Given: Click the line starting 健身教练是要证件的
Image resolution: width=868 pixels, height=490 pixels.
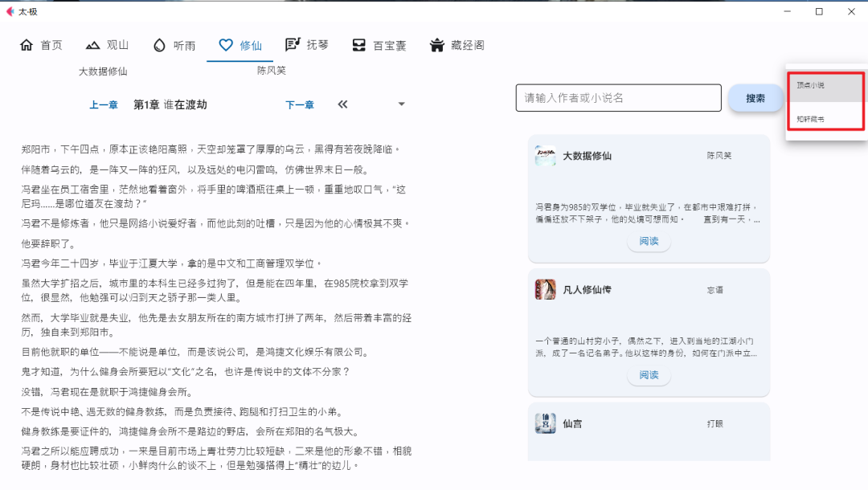Looking at the screenshot, I should coord(191,431).
